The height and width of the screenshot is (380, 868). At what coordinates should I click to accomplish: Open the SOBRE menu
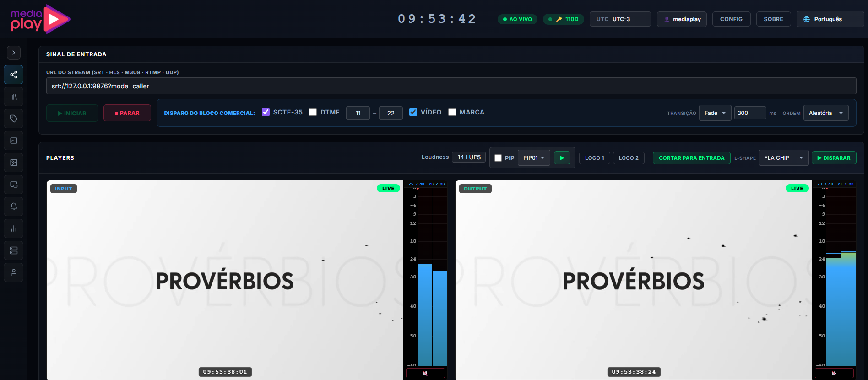point(773,19)
